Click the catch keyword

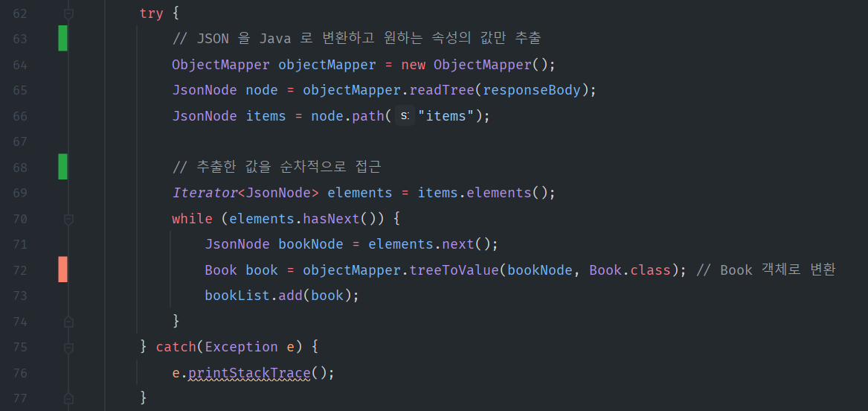[x=176, y=347]
